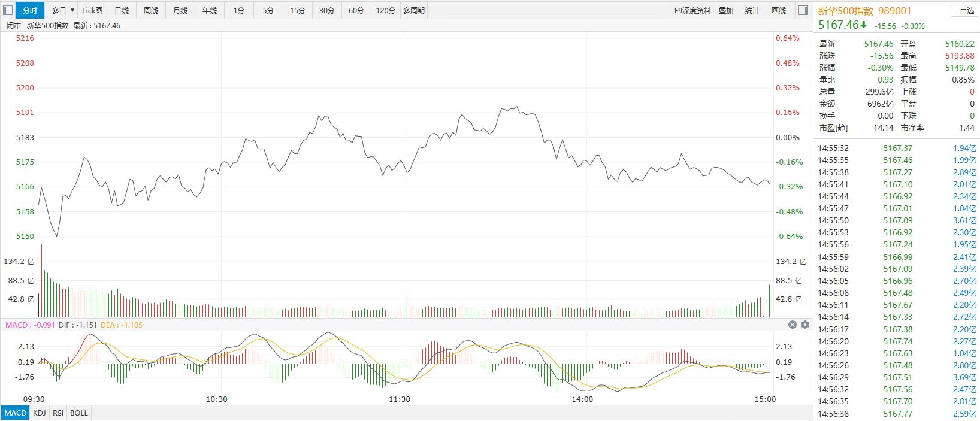This screenshot has width=980, height=421.
Task: Toggle the left sidebar panel icon
Action: (x=8, y=10)
